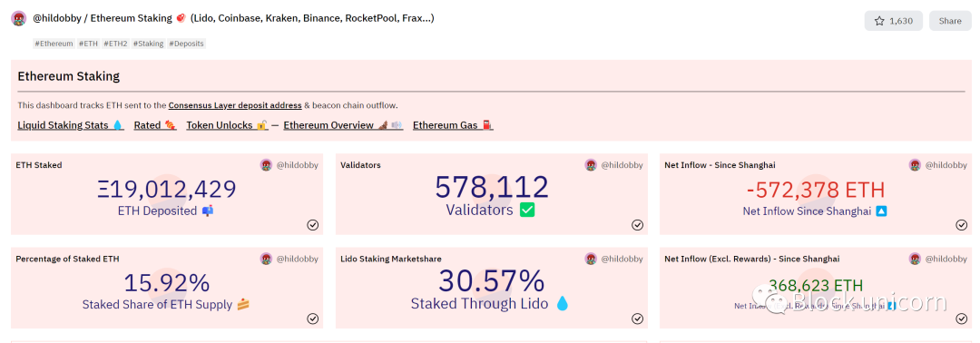Open the Ethereum Gas link

[x=453, y=125]
